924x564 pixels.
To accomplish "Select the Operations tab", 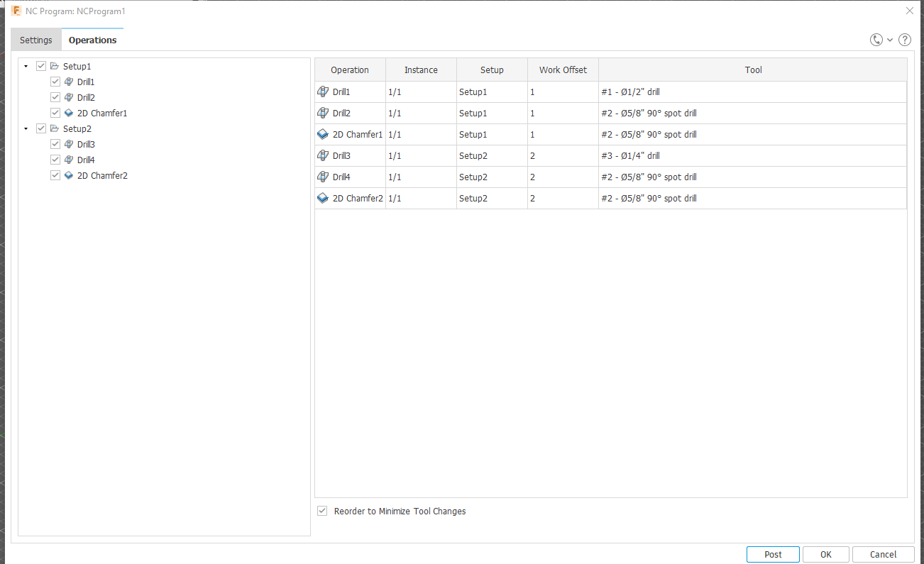I will tap(92, 40).
